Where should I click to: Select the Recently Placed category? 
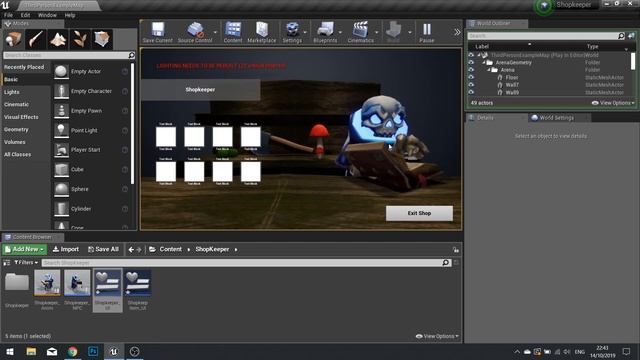pos(24,67)
